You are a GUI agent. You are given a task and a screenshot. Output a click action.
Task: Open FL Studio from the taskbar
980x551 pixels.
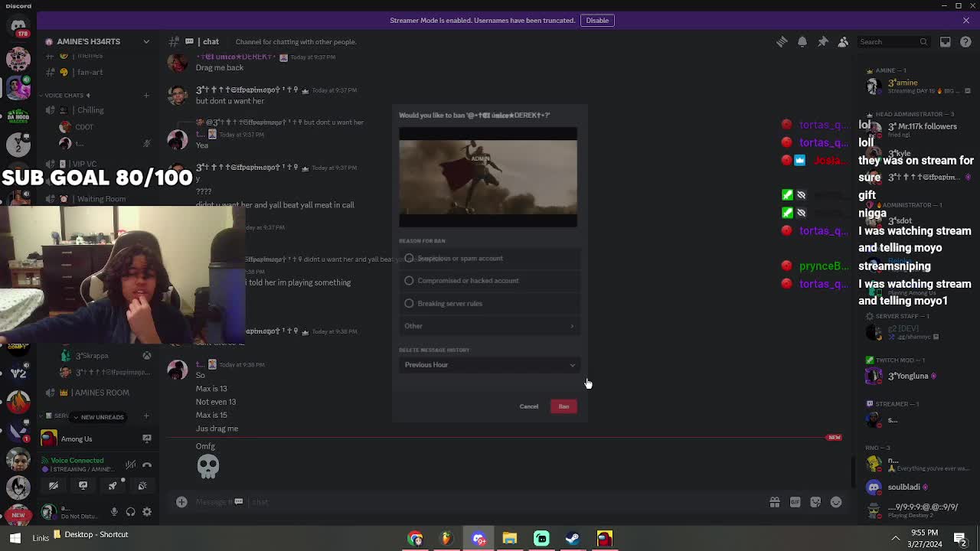[x=446, y=538]
